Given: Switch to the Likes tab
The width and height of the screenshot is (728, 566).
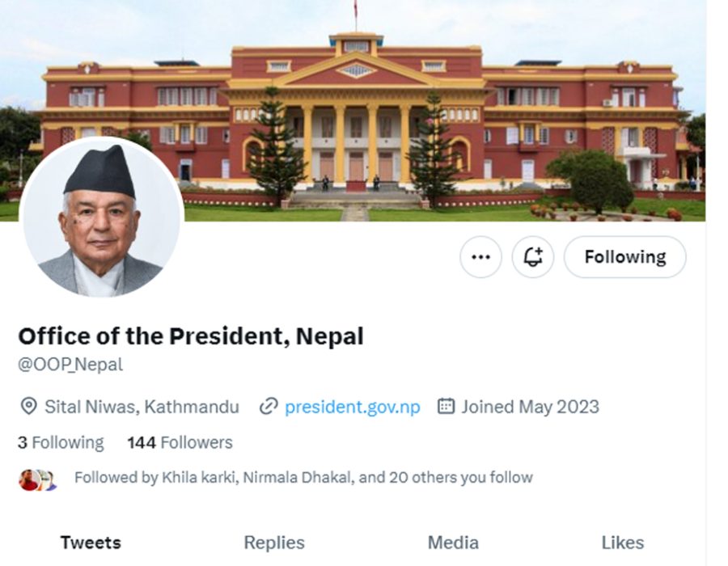Looking at the screenshot, I should click(623, 542).
